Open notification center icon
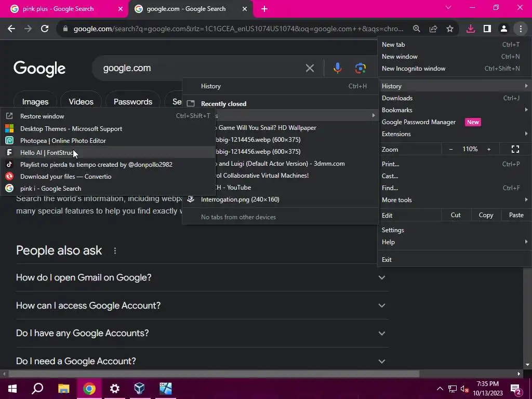Image resolution: width=532 pixels, height=399 pixels. pyautogui.click(x=516, y=389)
